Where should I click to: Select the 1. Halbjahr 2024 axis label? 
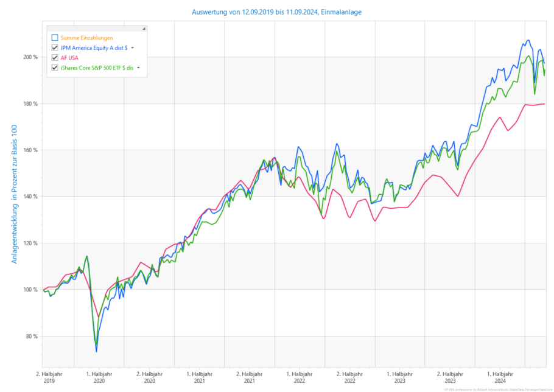coord(499,376)
